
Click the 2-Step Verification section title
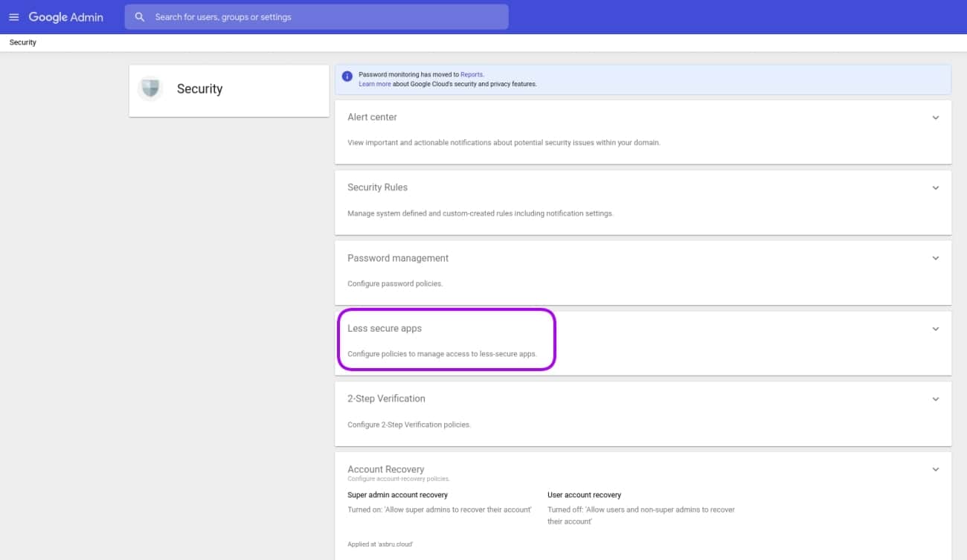pos(386,399)
